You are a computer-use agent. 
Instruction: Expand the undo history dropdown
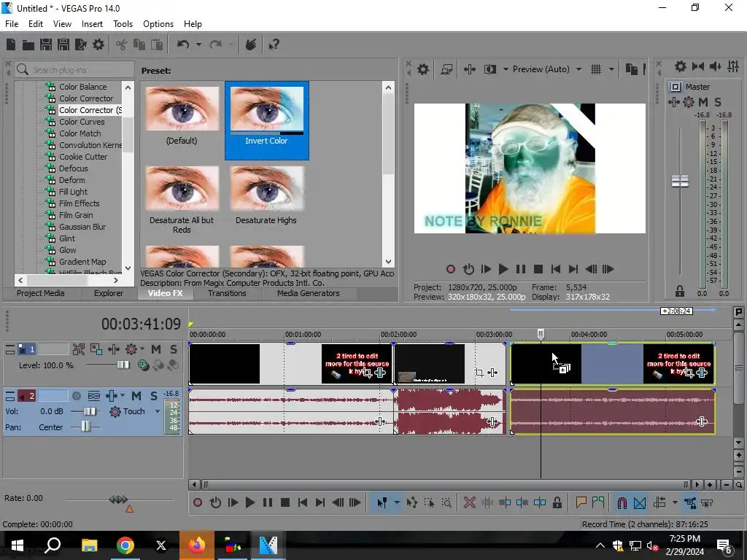point(198,44)
